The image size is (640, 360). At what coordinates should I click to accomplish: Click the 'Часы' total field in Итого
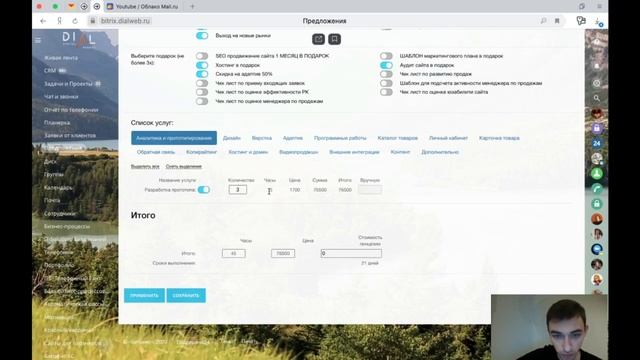(234, 253)
